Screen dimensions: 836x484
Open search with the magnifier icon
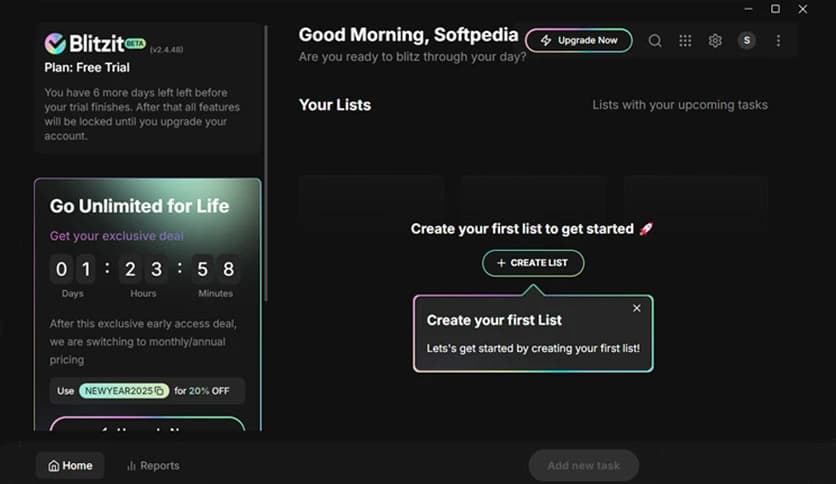tap(655, 41)
